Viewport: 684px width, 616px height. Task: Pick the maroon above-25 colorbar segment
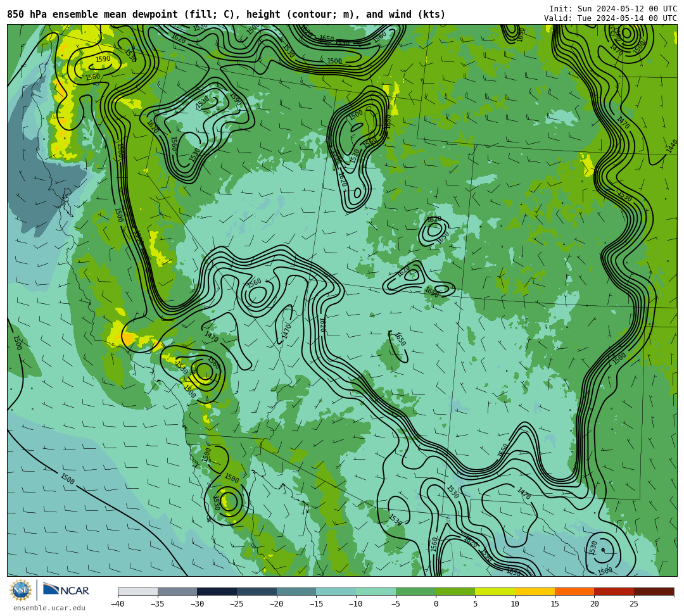pos(654,591)
